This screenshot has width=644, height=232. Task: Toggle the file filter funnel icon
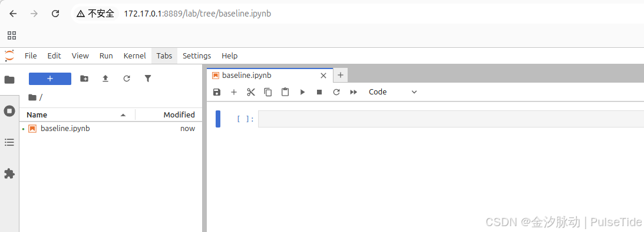(x=148, y=79)
